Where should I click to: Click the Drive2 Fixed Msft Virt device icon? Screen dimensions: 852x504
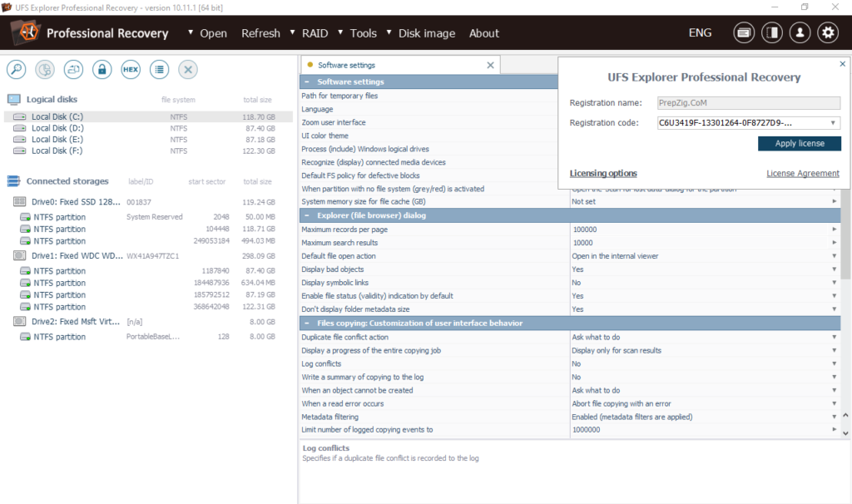20,321
